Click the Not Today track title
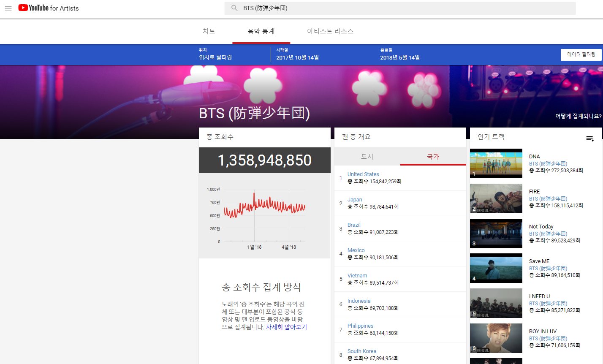The image size is (603, 364). (x=541, y=226)
